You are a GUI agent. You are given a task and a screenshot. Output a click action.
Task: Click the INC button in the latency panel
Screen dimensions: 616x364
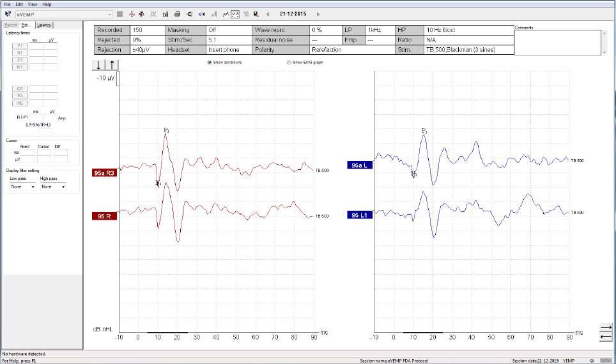[x=20, y=103]
